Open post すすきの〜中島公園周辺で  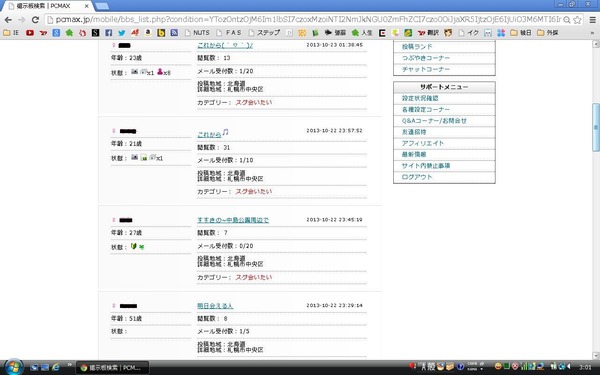click(x=233, y=220)
